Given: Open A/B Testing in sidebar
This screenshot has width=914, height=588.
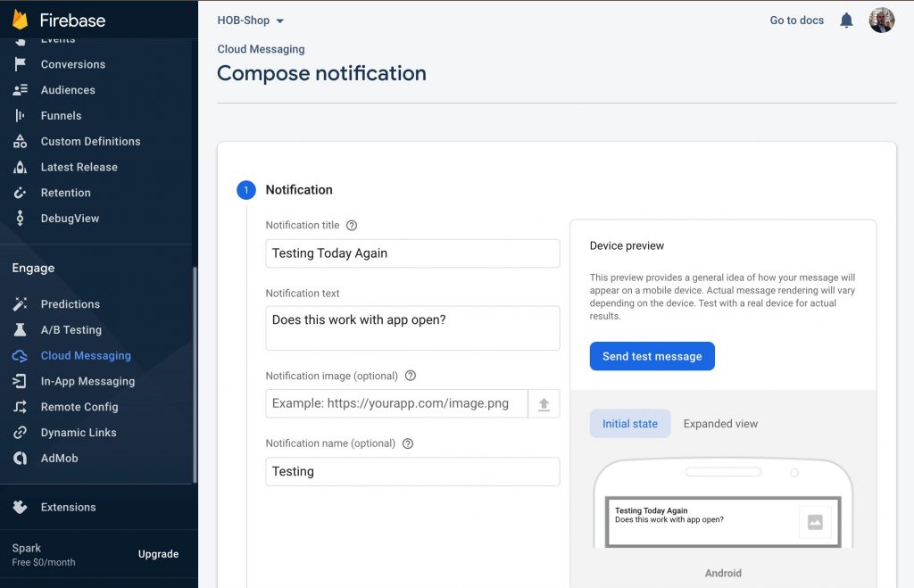Looking at the screenshot, I should [x=71, y=329].
